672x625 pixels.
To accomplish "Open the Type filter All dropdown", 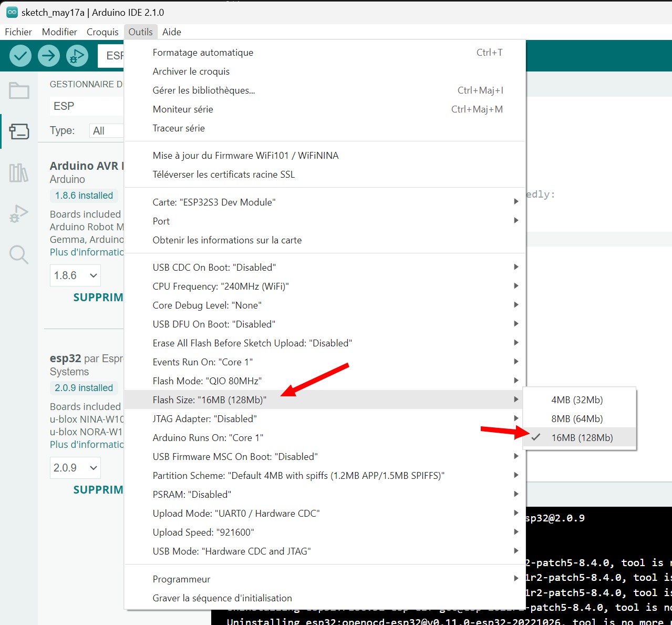I will (107, 131).
